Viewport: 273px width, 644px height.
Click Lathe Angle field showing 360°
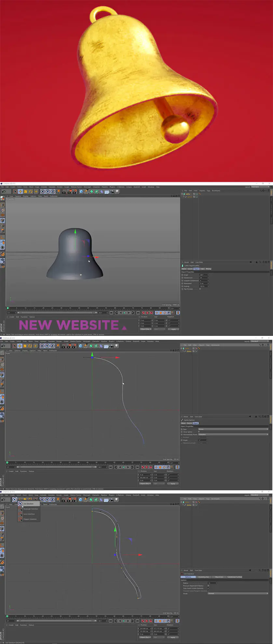[x=204, y=275]
